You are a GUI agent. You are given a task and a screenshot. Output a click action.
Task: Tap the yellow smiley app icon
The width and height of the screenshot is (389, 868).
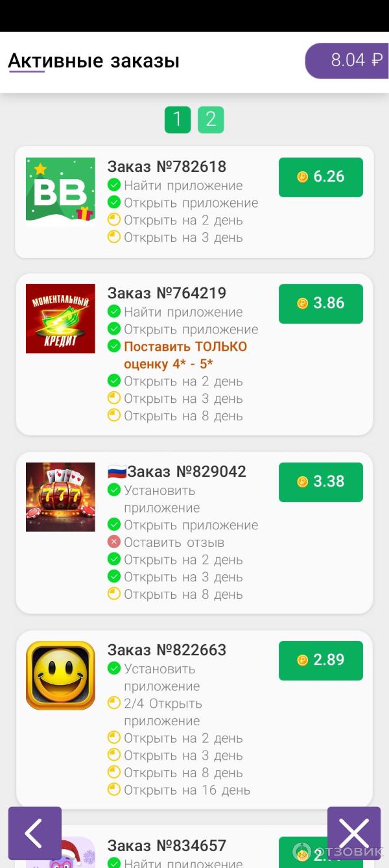tap(60, 675)
